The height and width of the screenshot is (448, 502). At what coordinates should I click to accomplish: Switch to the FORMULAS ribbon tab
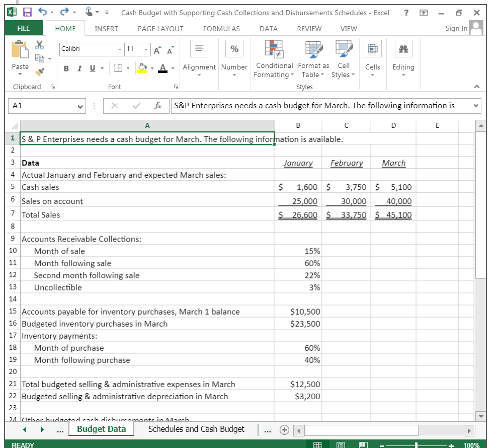click(221, 29)
